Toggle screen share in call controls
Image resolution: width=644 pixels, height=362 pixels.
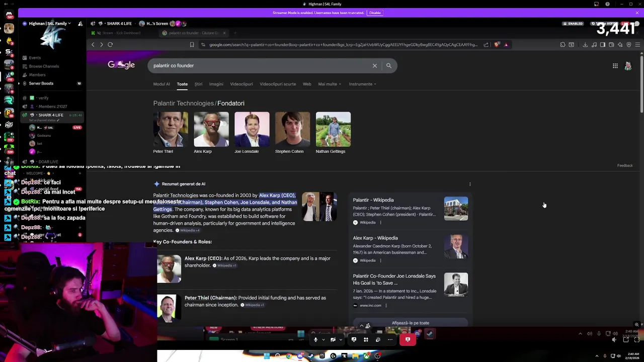tap(354, 340)
